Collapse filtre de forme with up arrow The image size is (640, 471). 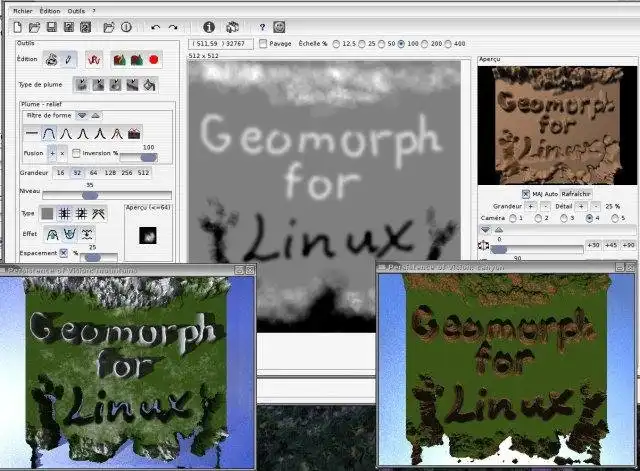coord(96,116)
